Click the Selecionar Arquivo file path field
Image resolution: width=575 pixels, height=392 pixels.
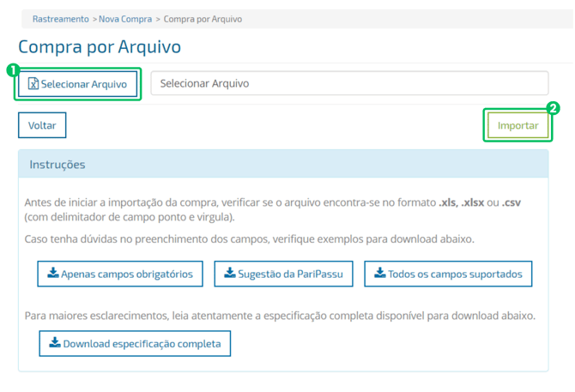click(349, 83)
